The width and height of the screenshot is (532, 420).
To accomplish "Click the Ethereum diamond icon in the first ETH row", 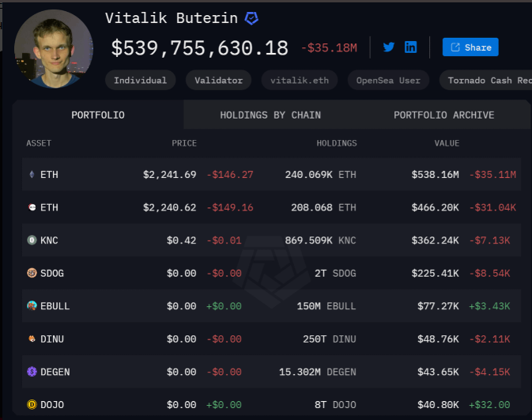I will click(x=32, y=175).
